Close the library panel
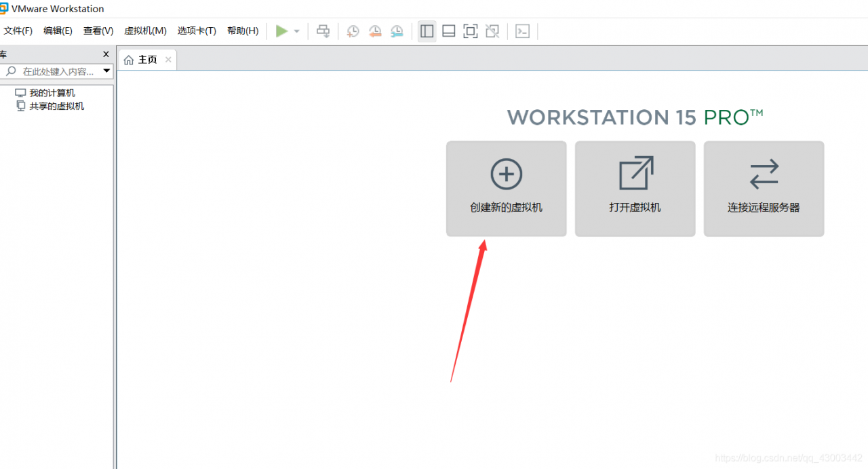 (x=106, y=54)
